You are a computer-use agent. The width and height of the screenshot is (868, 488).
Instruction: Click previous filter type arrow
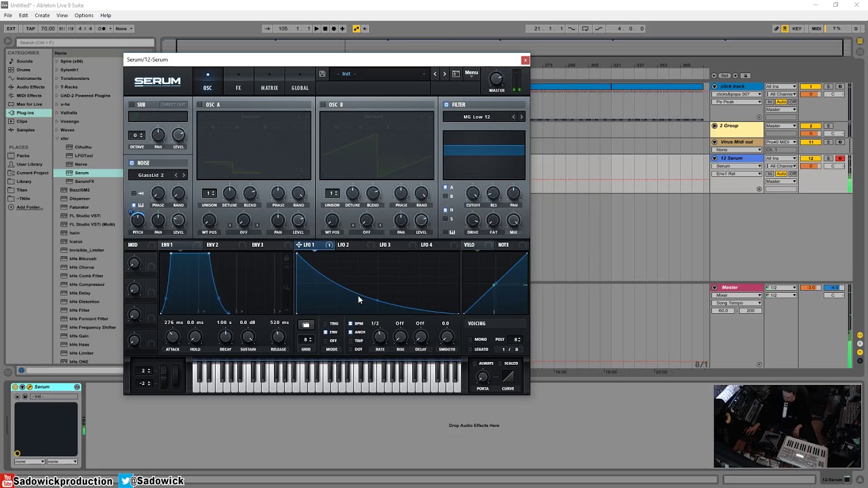tap(513, 117)
